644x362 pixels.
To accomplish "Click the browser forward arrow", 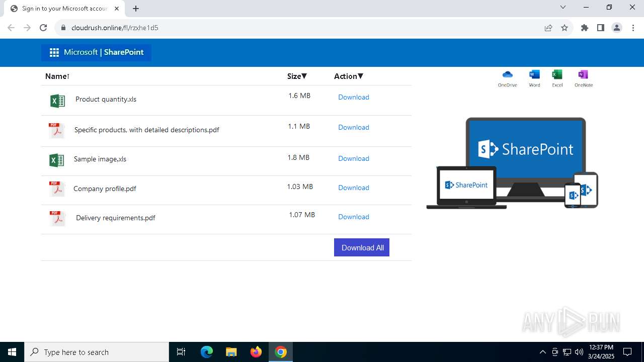I will coord(27,28).
